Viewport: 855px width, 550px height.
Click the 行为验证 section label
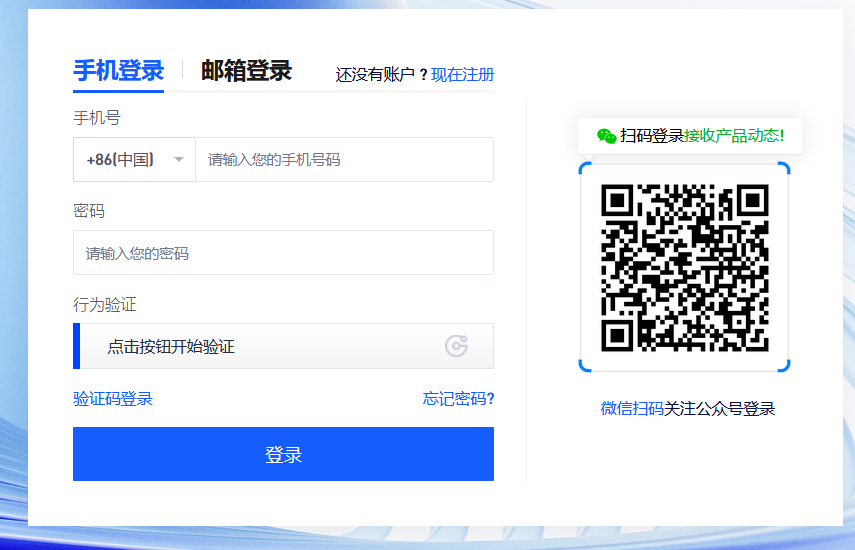tap(104, 305)
